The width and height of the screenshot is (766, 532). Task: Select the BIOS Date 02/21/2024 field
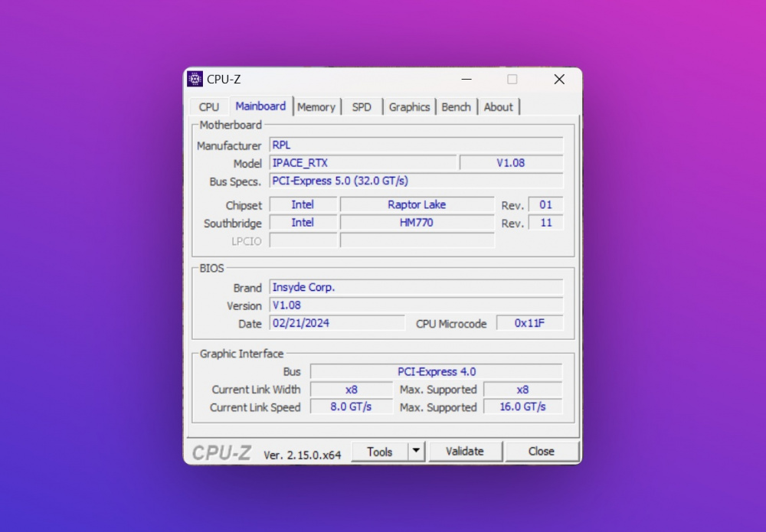click(337, 323)
